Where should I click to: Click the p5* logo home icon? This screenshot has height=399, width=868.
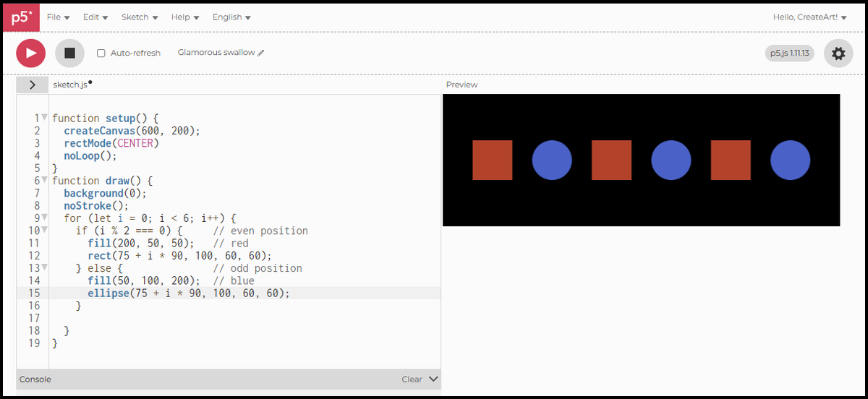pos(21,17)
